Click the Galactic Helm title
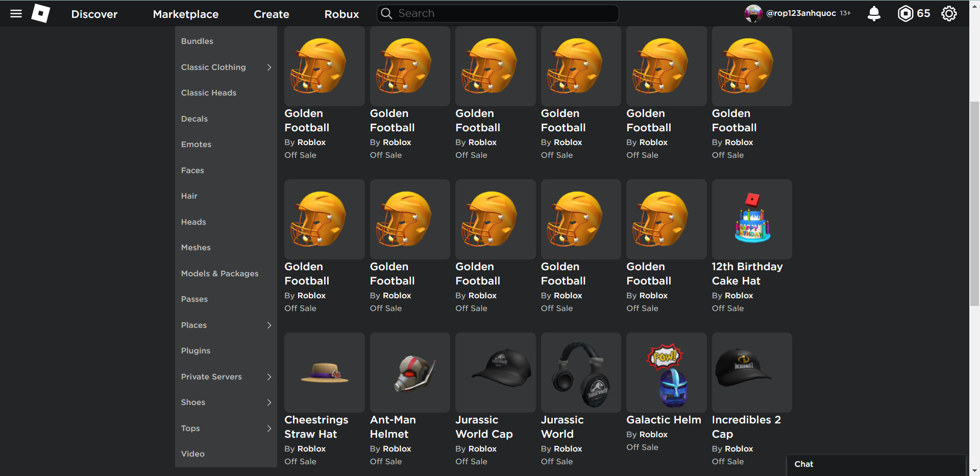 pyautogui.click(x=664, y=420)
